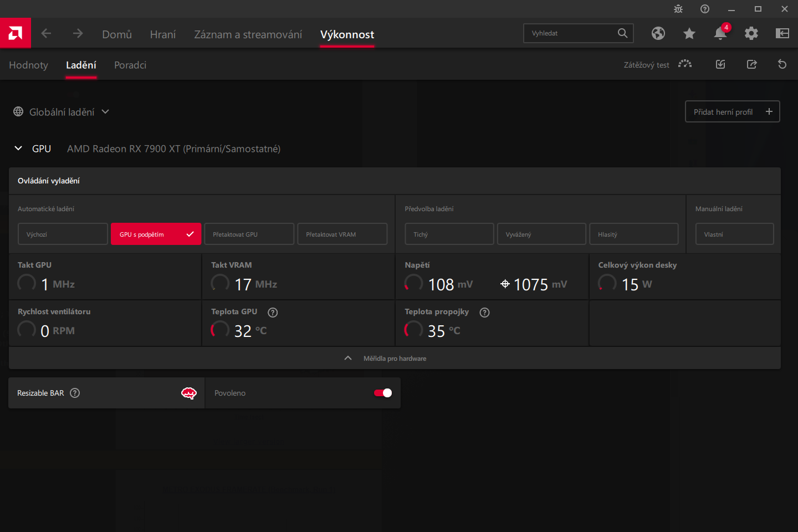Select Přetaktovat GPU option

249,234
